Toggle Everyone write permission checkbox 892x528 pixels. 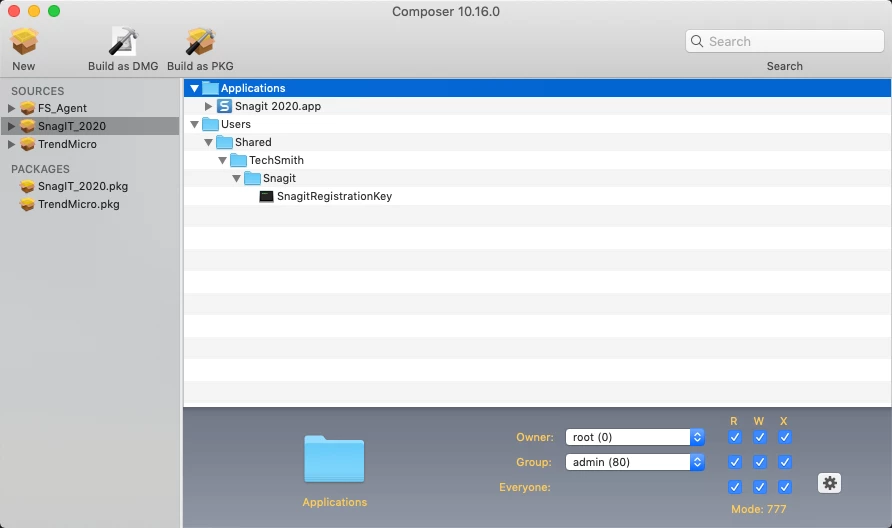tap(759, 487)
